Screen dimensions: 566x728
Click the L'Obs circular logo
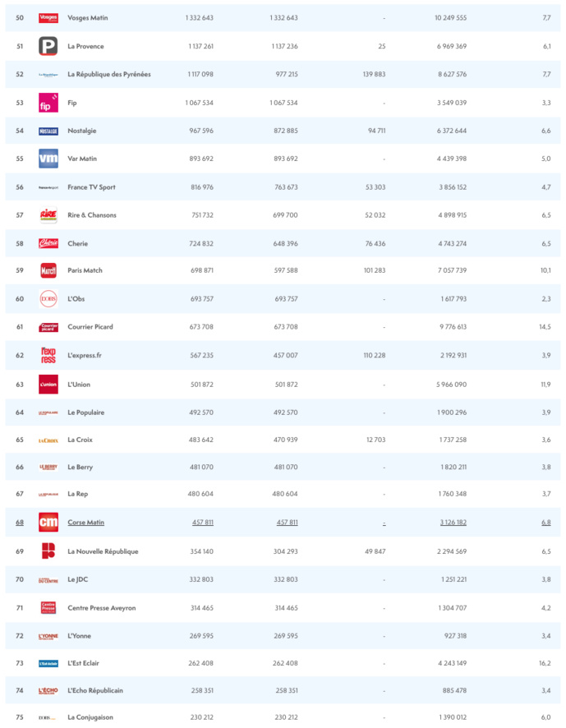click(x=48, y=298)
